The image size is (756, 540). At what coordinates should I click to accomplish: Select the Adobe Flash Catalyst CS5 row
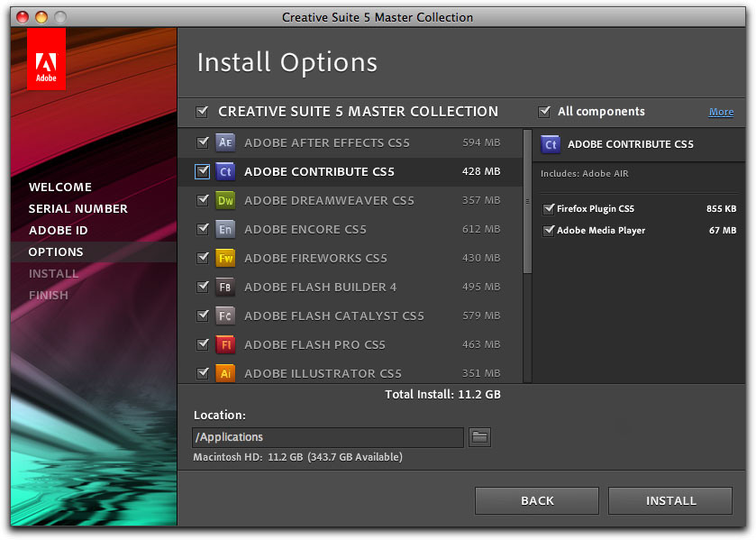point(351,316)
